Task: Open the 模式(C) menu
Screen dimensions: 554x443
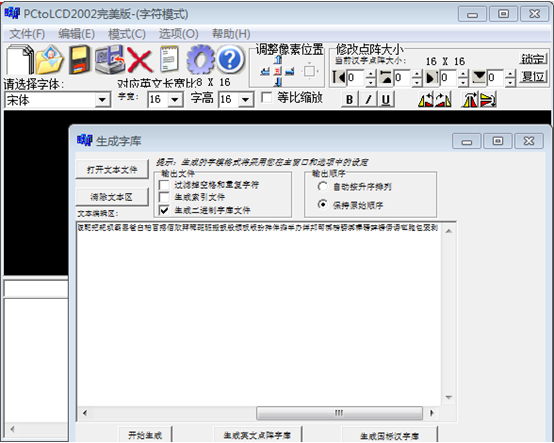Action: 126,34
